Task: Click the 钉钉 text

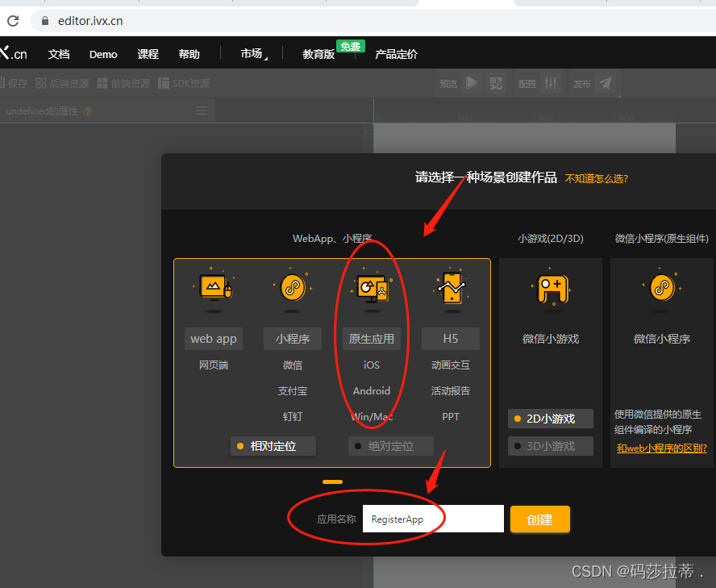Action: [292, 417]
